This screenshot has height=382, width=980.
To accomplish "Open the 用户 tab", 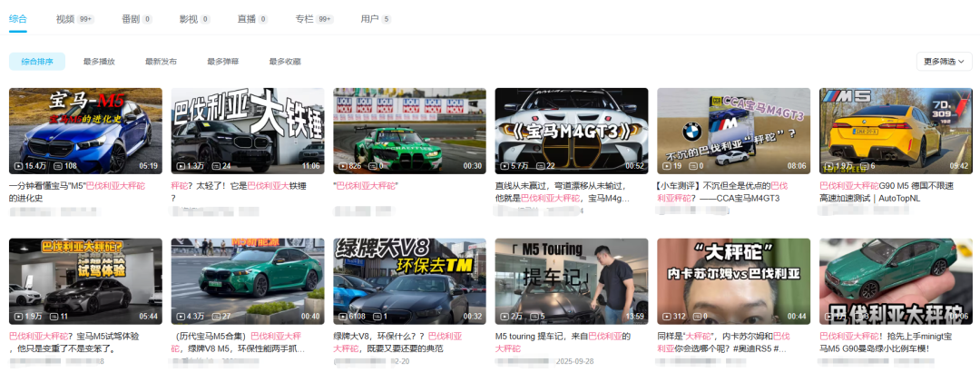I will coord(376,19).
